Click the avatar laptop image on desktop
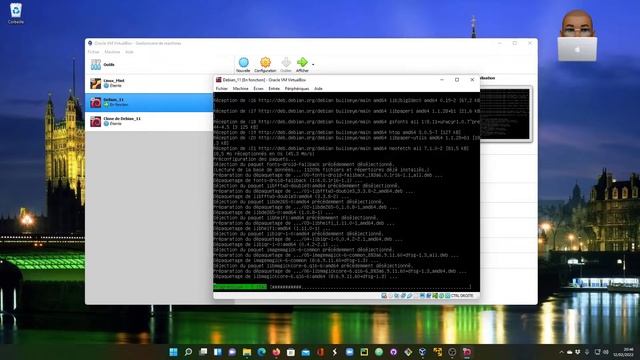Screen dimensions: 640x360 point(577,36)
